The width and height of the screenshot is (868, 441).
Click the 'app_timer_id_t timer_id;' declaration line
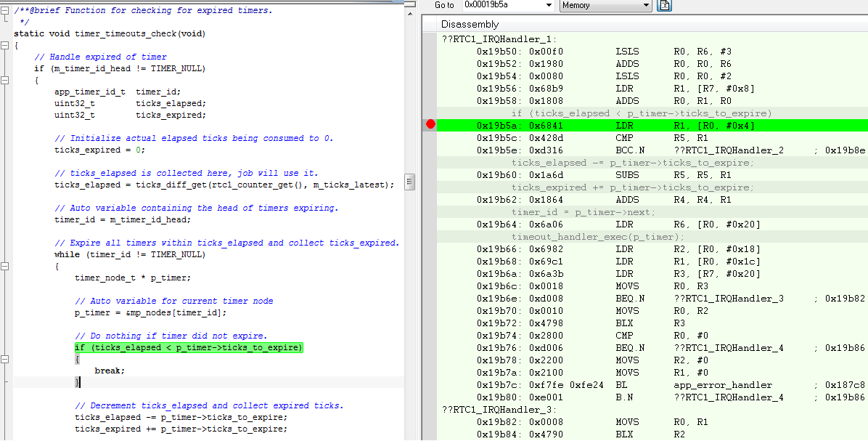pyautogui.click(x=118, y=92)
